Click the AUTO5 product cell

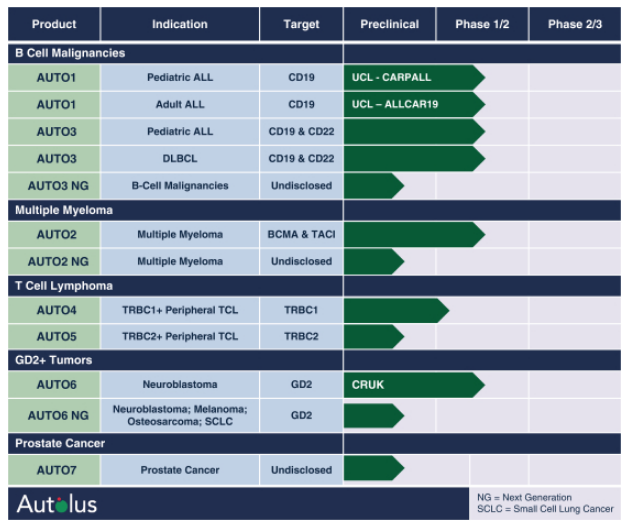click(54, 336)
